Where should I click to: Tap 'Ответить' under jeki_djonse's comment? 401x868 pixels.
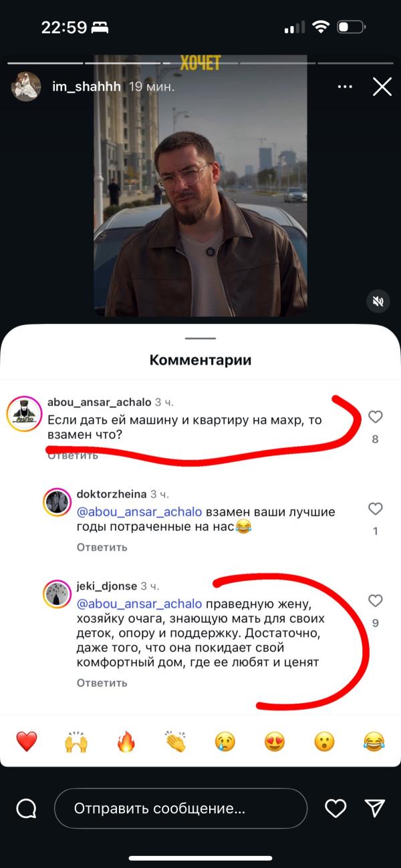102,682
